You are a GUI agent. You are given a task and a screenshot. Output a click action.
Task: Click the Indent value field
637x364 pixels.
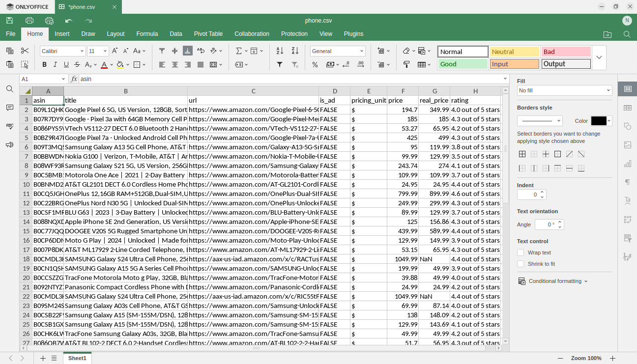[528, 195]
